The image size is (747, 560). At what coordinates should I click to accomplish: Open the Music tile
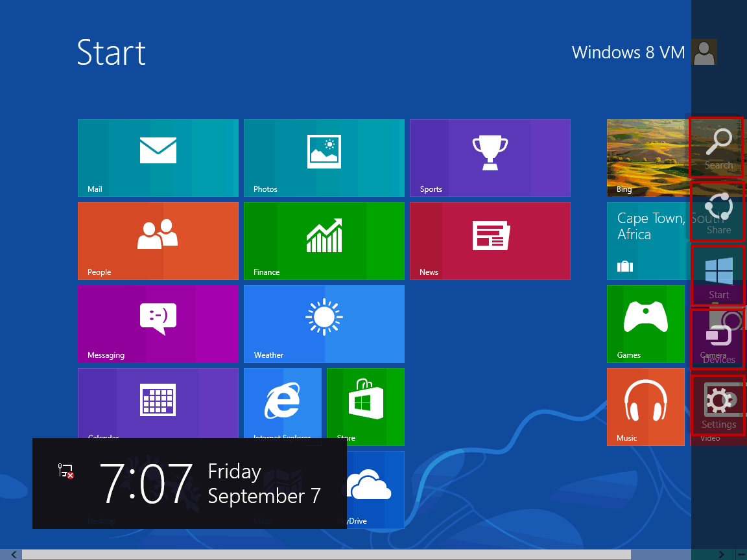(x=646, y=406)
